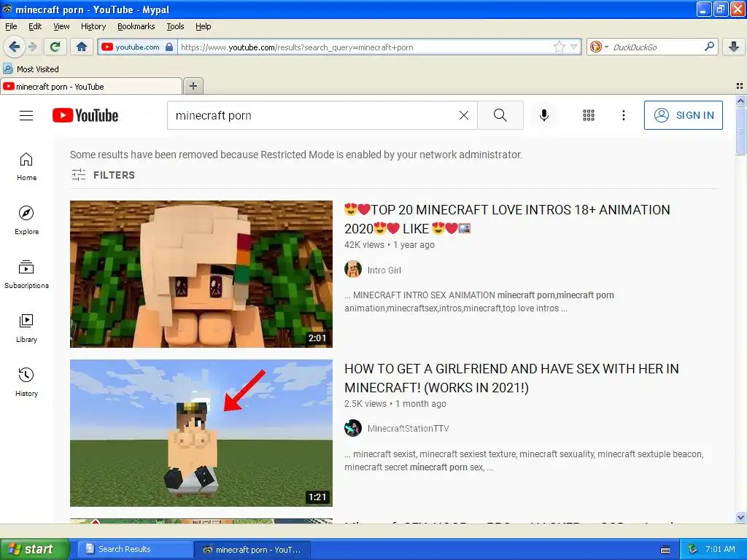Click the MinecraftStationTTV channel avatar
This screenshot has width=747, height=560.
(x=353, y=428)
